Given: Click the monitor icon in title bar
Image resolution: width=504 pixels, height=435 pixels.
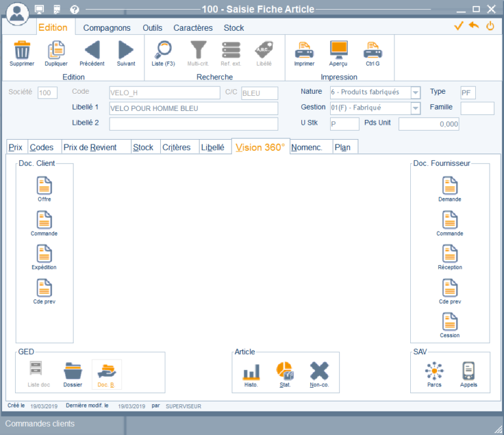Looking at the screenshot, I should [39, 9].
